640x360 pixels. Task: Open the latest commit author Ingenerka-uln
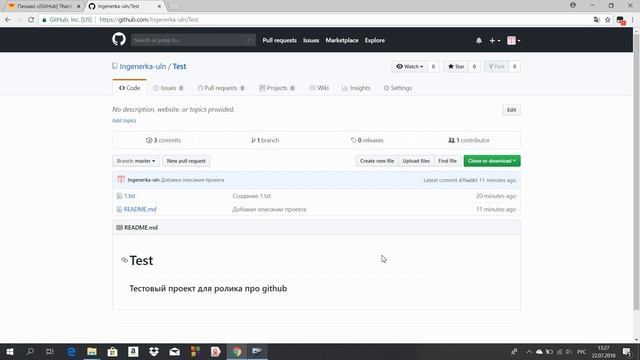pyautogui.click(x=143, y=180)
